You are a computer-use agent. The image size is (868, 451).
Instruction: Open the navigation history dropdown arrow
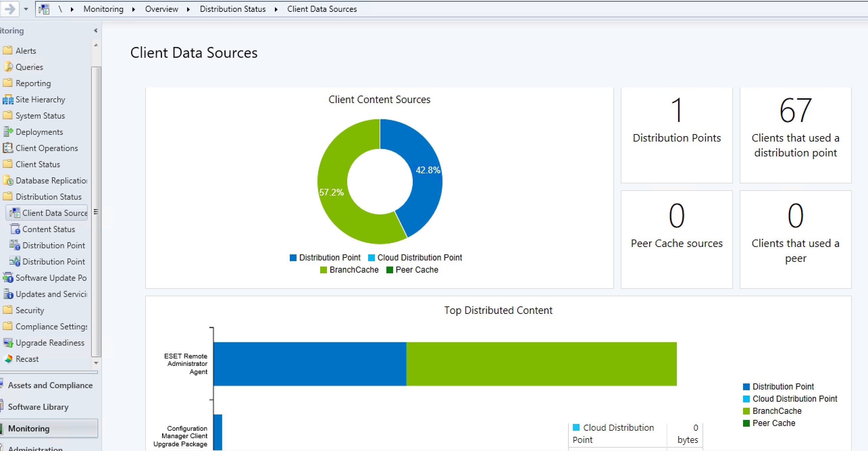point(26,9)
